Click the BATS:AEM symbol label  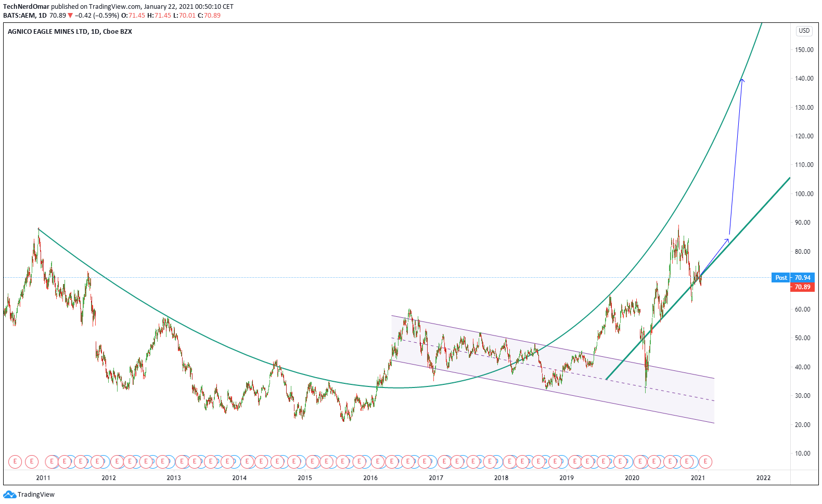(x=19, y=16)
